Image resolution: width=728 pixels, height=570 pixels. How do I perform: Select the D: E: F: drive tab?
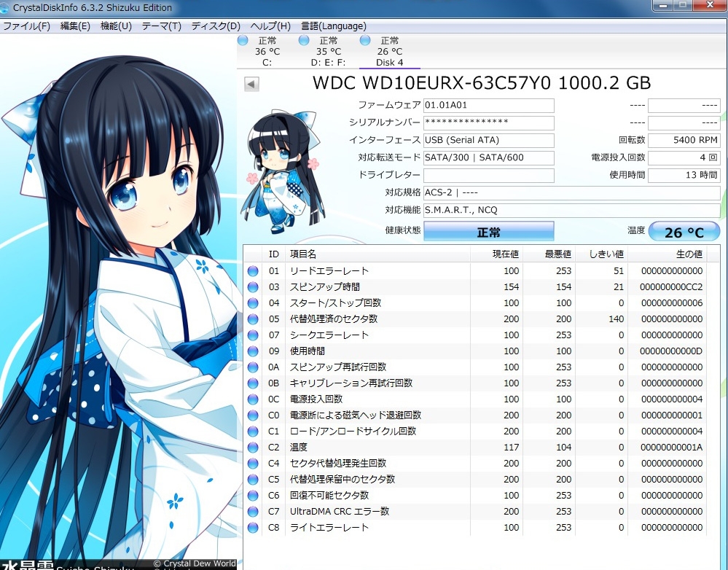point(328,52)
